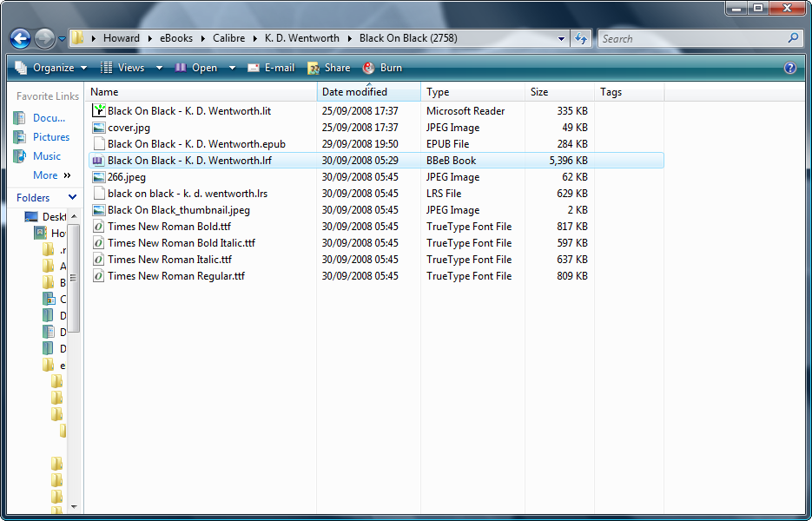This screenshot has width=812, height=521.
Task: Click the Share people icon
Action: (314, 68)
